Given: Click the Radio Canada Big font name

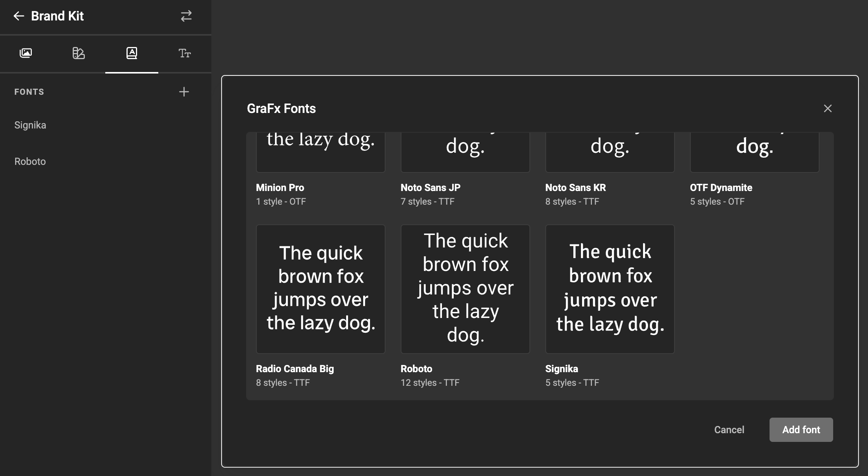Looking at the screenshot, I should click(x=295, y=369).
